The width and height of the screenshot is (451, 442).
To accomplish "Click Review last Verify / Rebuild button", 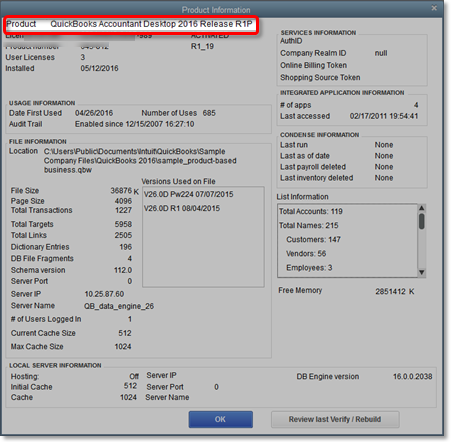I will (x=335, y=419).
